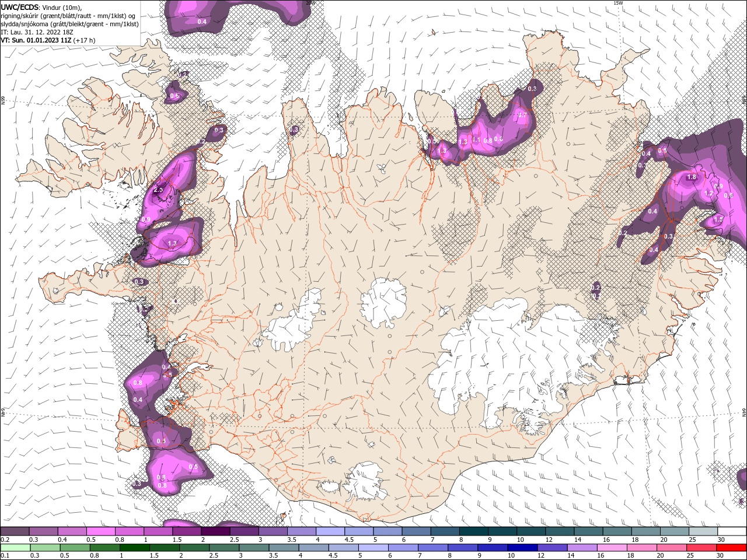Click the '30' number in the upper legend

(x=721, y=540)
